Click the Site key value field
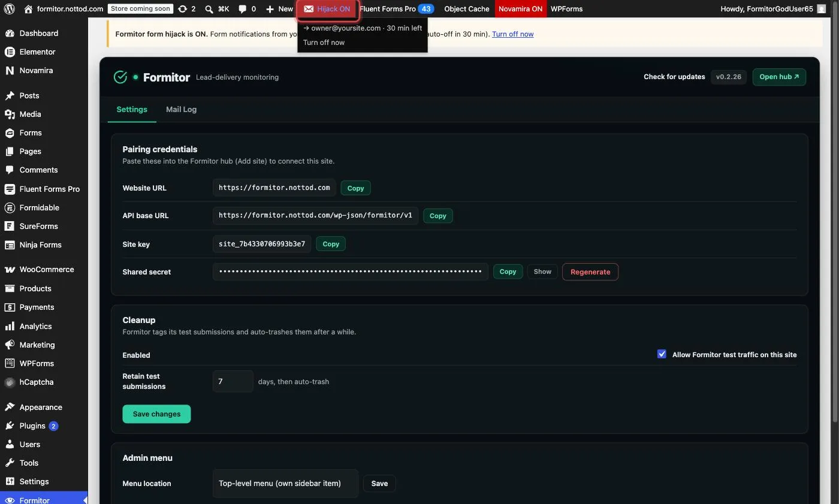 point(262,244)
